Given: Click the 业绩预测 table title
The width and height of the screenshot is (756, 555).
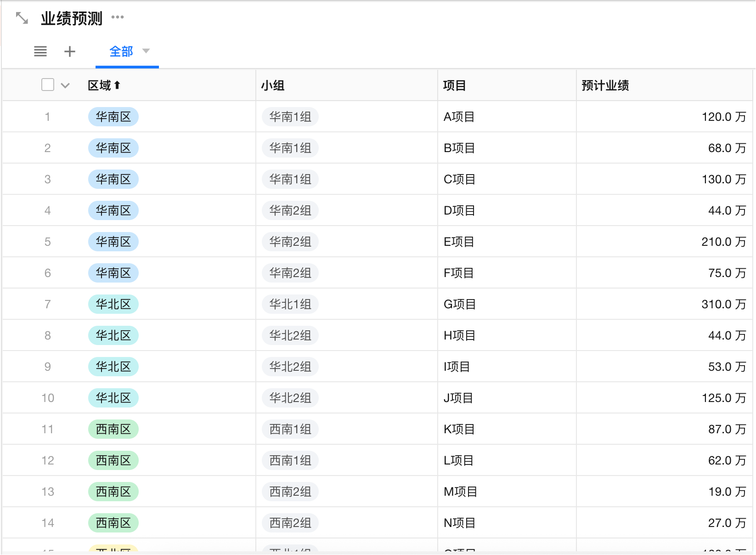Looking at the screenshot, I should click(72, 18).
